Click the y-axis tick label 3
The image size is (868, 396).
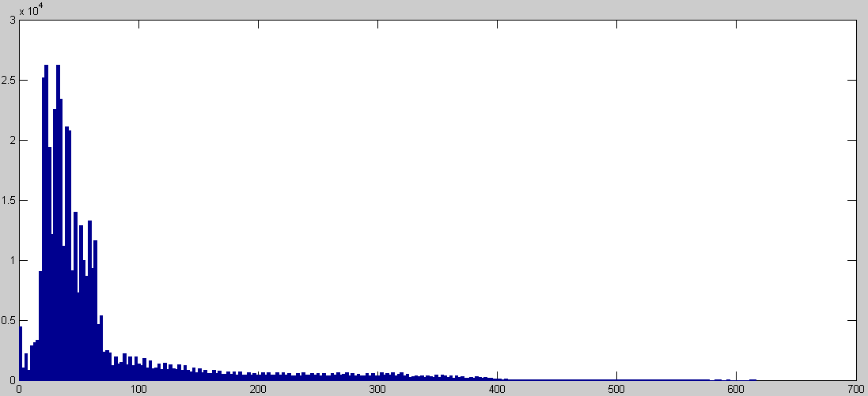point(13,21)
